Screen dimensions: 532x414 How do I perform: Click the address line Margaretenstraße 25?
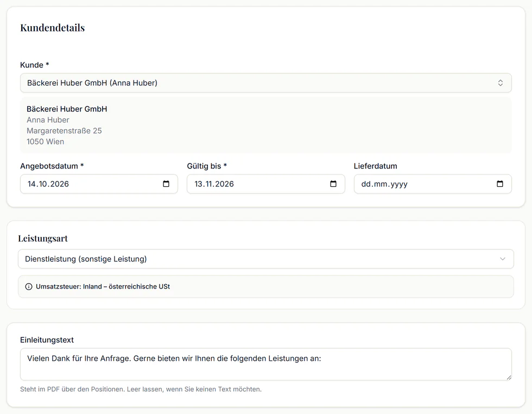pyautogui.click(x=64, y=131)
